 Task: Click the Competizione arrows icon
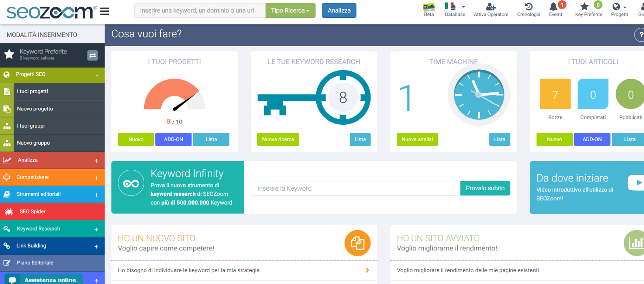tap(7, 177)
